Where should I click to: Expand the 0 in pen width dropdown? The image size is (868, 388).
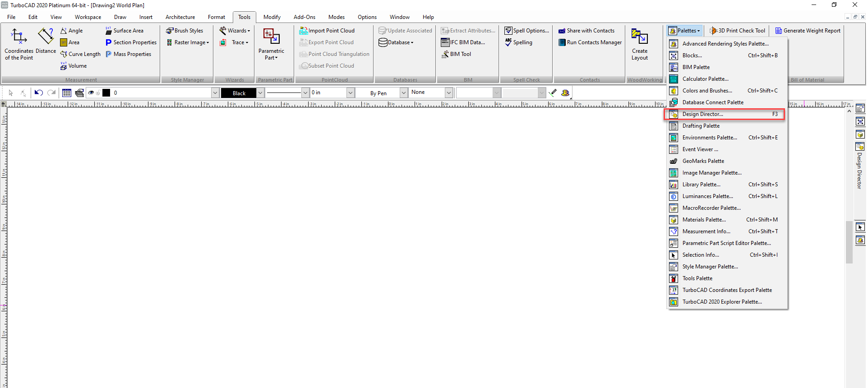click(350, 93)
